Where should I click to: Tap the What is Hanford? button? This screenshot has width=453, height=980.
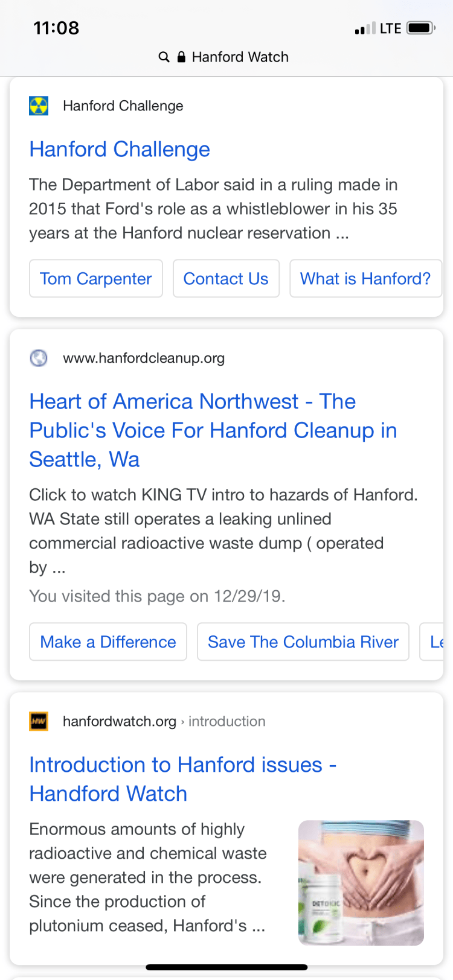(365, 279)
